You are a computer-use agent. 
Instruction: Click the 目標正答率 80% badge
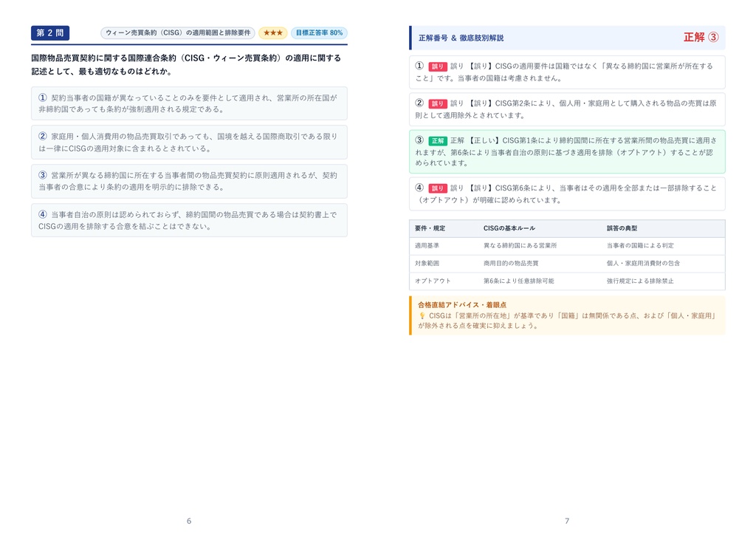tap(319, 33)
